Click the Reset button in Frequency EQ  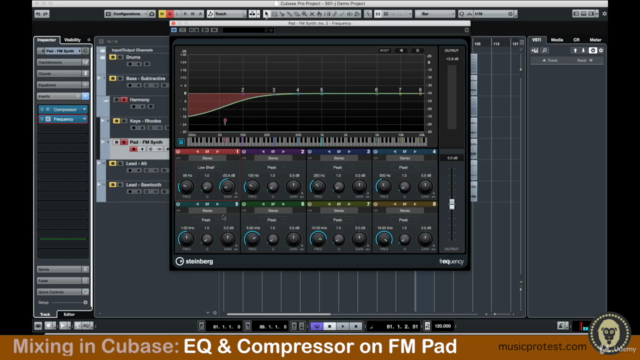[x=384, y=51]
